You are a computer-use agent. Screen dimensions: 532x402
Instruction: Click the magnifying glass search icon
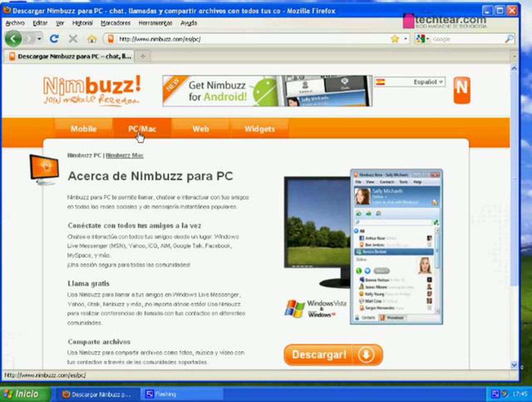tap(509, 39)
